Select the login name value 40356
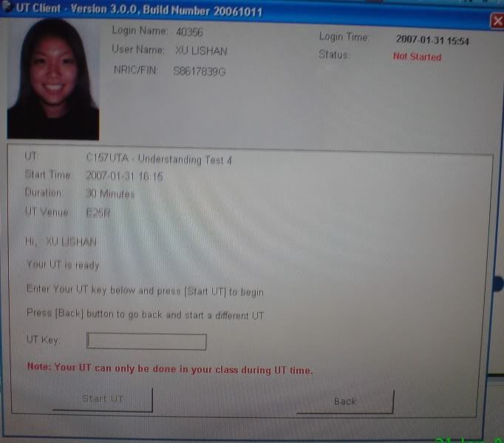Image resolution: width=504 pixels, height=443 pixels. (190, 32)
